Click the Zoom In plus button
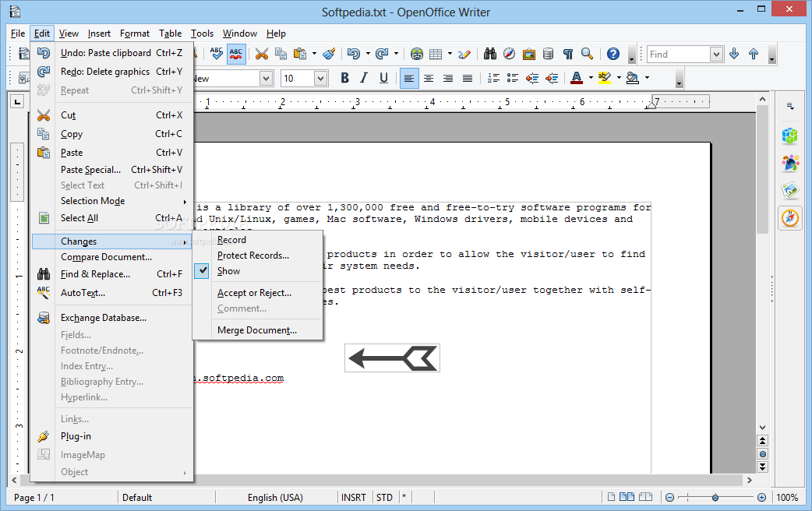 pos(762,498)
